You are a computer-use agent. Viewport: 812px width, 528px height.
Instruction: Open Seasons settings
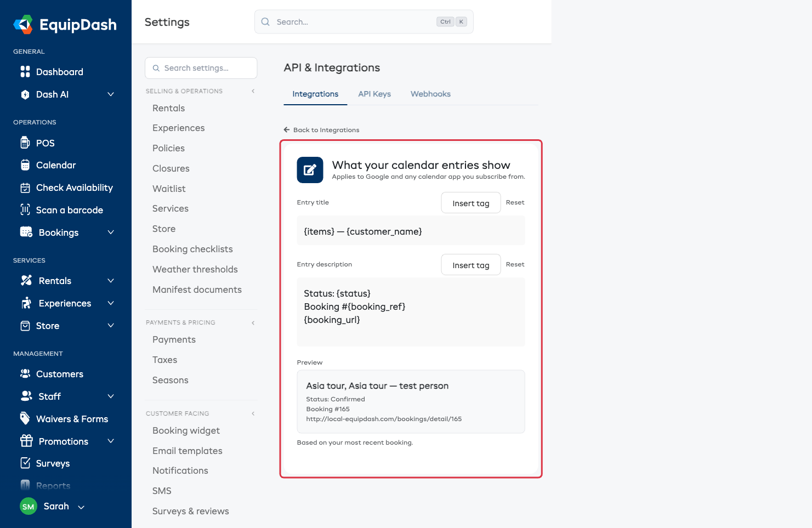171,380
